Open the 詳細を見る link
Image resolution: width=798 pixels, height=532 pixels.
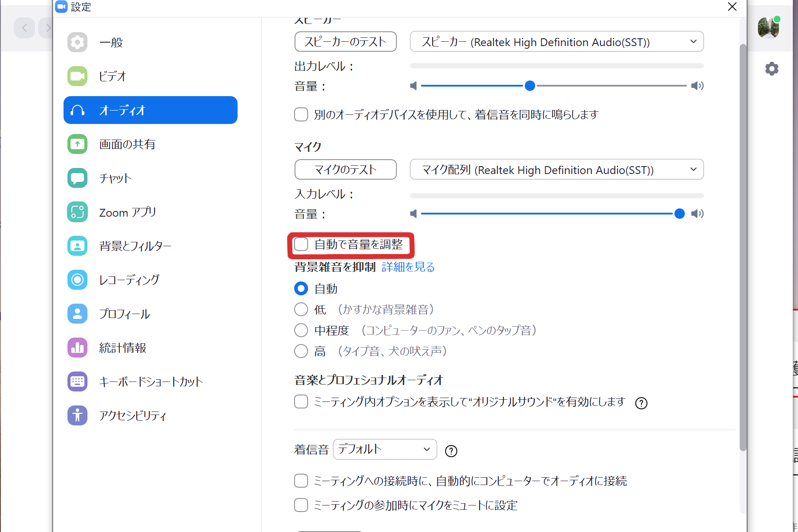click(x=408, y=267)
